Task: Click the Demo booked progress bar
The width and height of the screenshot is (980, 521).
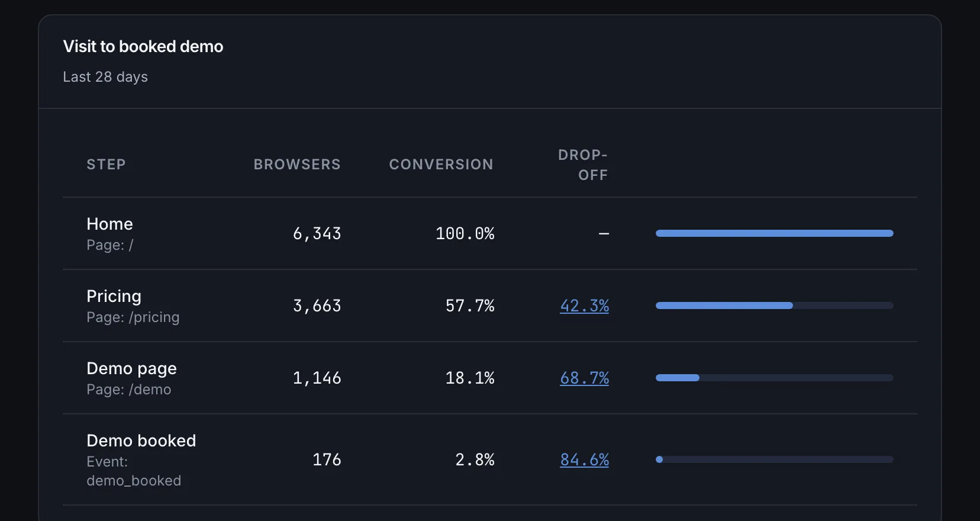Action: 775,459
